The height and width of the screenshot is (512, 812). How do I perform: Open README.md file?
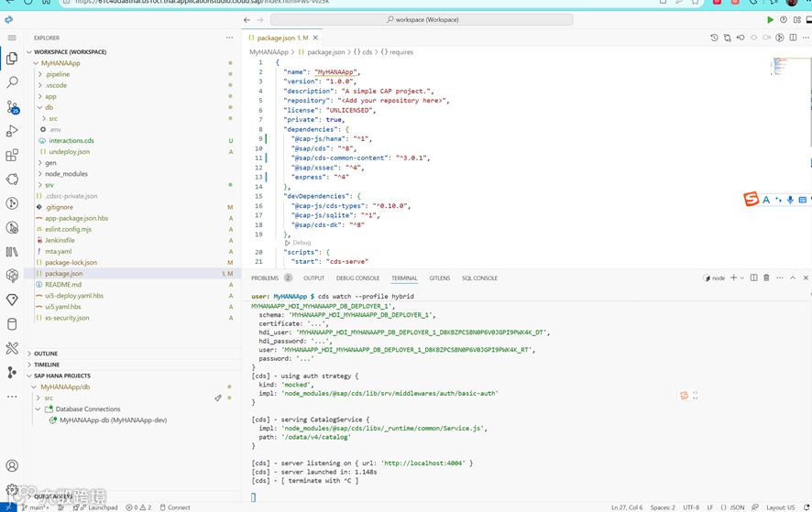coord(62,285)
